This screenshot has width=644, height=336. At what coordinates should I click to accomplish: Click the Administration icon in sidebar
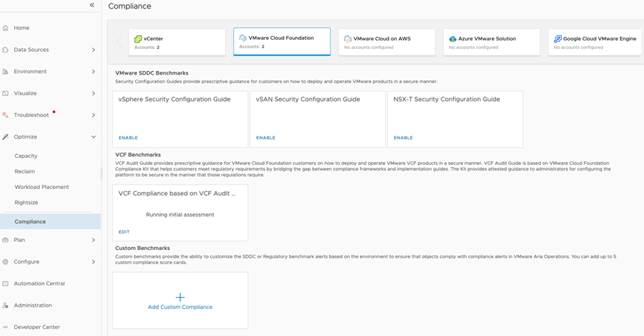click(x=6, y=305)
